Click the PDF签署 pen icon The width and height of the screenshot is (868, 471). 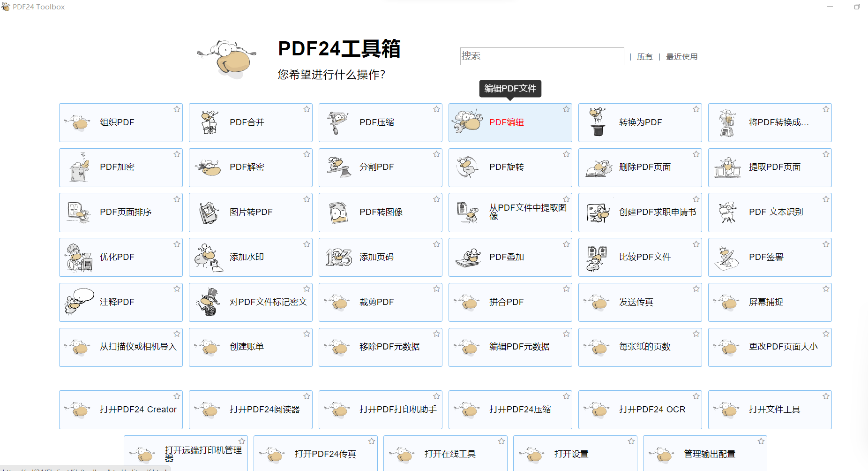click(x=726, y=258)
